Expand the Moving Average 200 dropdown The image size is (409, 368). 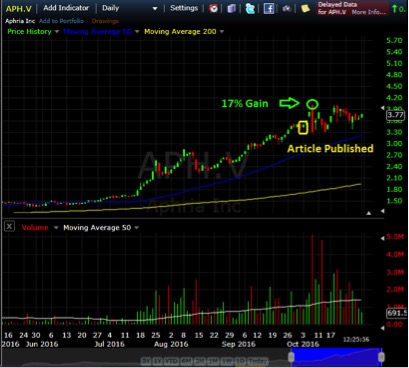[222, 32]
